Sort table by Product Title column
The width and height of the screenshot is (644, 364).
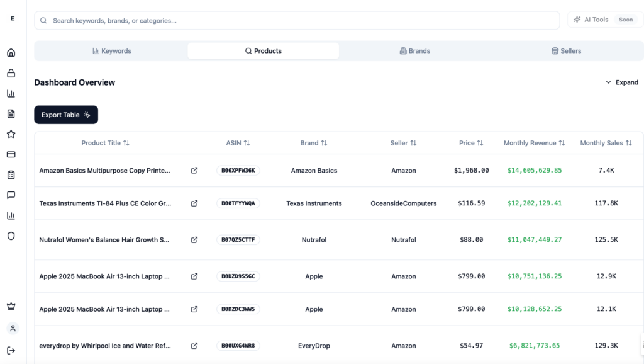(x=105, y=143)
